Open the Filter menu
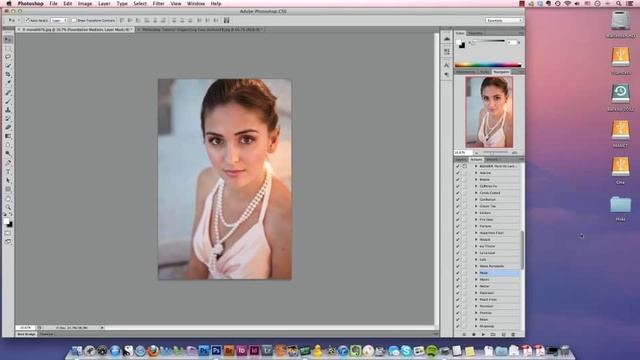 (x=158, y=4)
